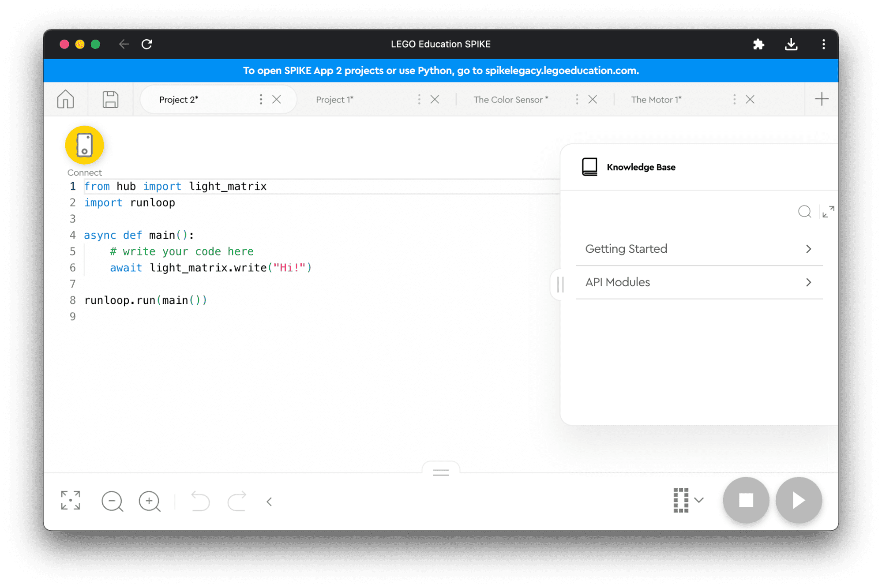Open three-dot menu for Project 2
This screenshot has height=588, width=882.
click(x=259, y=99)
